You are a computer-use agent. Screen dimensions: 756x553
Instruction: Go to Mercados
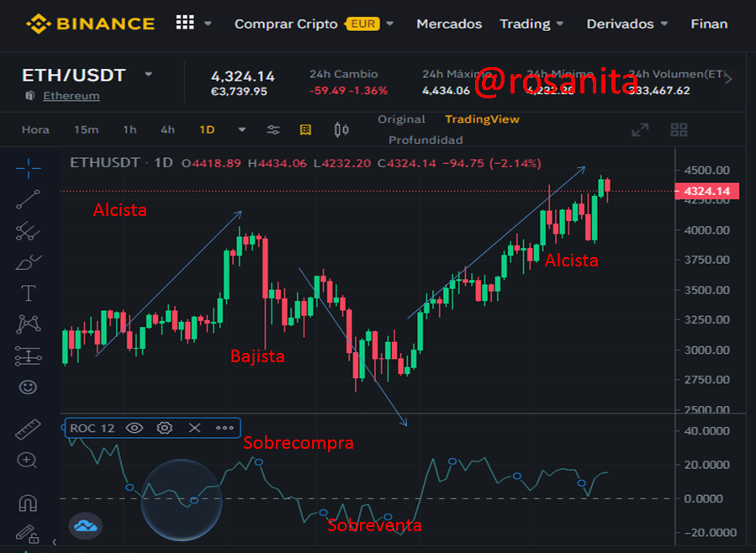[449, 24]
